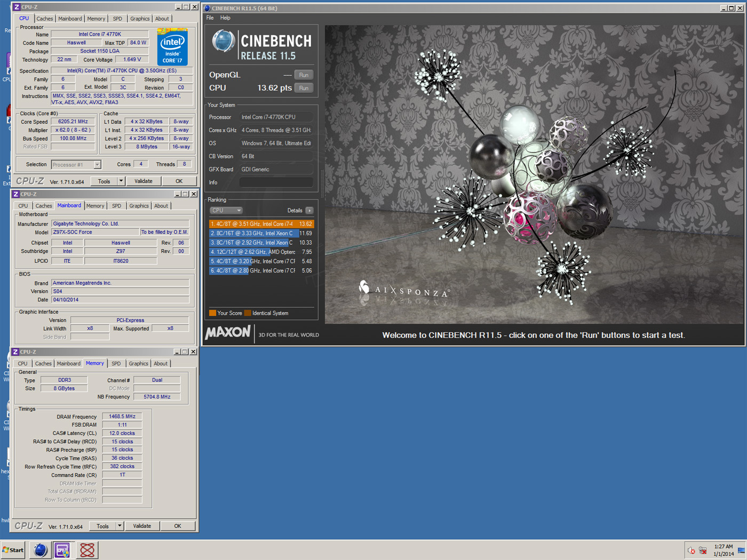Viewport: 747px width, 560px height.
Task: Click the splitter grip beside the render view
Action: click(322, 184)
